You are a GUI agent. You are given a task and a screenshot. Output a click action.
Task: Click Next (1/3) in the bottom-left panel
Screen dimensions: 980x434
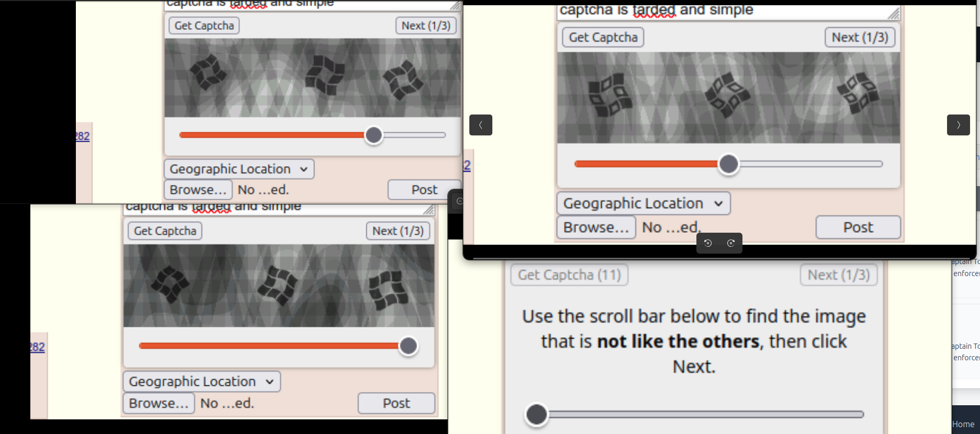click(398, 231)
